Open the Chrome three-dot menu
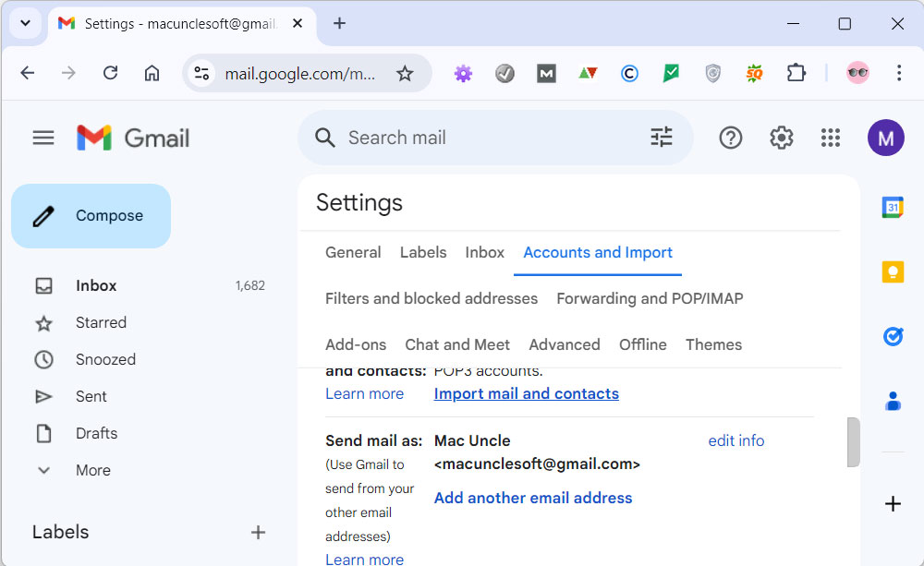This screenshot has width=924, height=566. pos(899,72)
